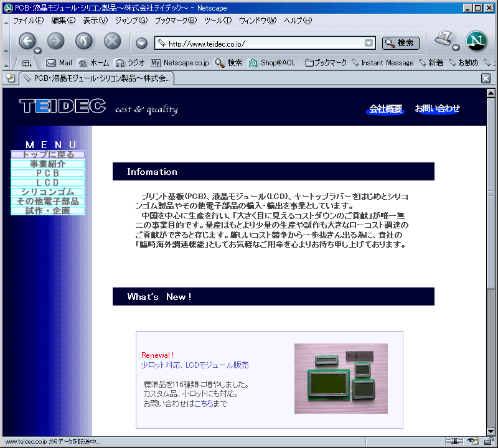Viewport: 498px width, 448px height.
Task: Open the 会社概要 company overview link
Action: pyautogui.click(x=385, y=109)
